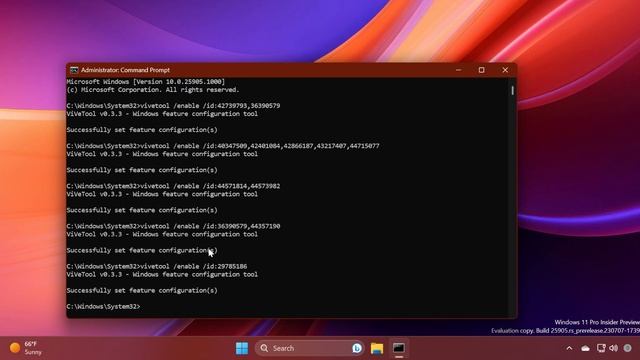This screenshot has height=360, width=640.
Task: Click the '(c) Microsoft Corporation. All rights reserved.' line
Action: click(153, 90)
